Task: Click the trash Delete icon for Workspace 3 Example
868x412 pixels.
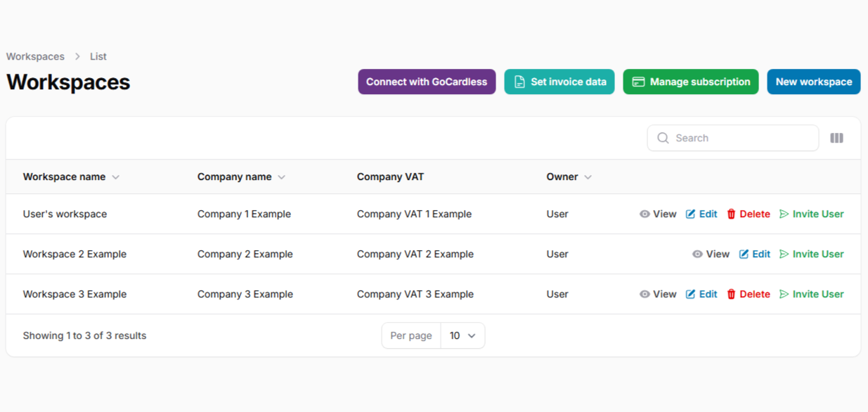Action: [x=731, y=295]
